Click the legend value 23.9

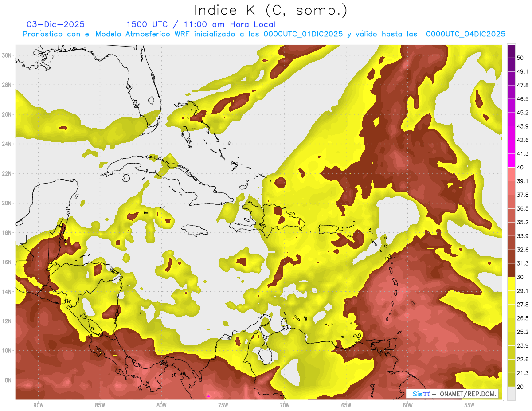(523, 345)
